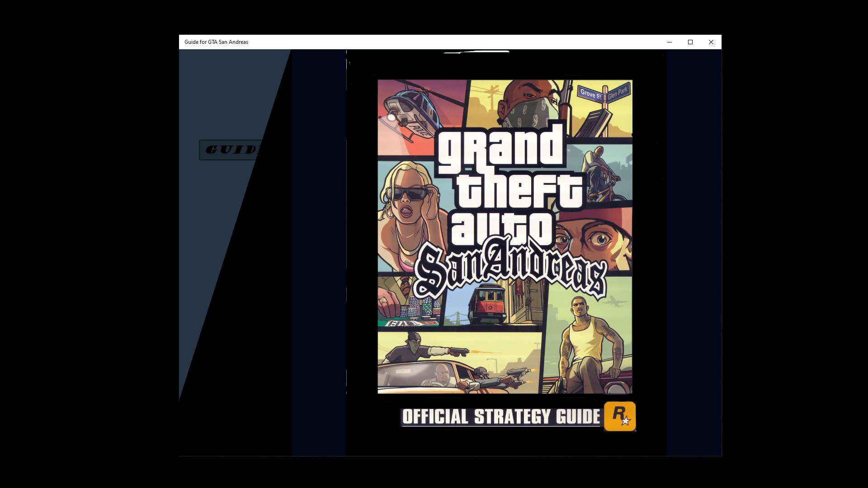The height and width of the screenshot is (488, 868).
Task: Click the Glen Park street sign
Action: tap(618, 93)
